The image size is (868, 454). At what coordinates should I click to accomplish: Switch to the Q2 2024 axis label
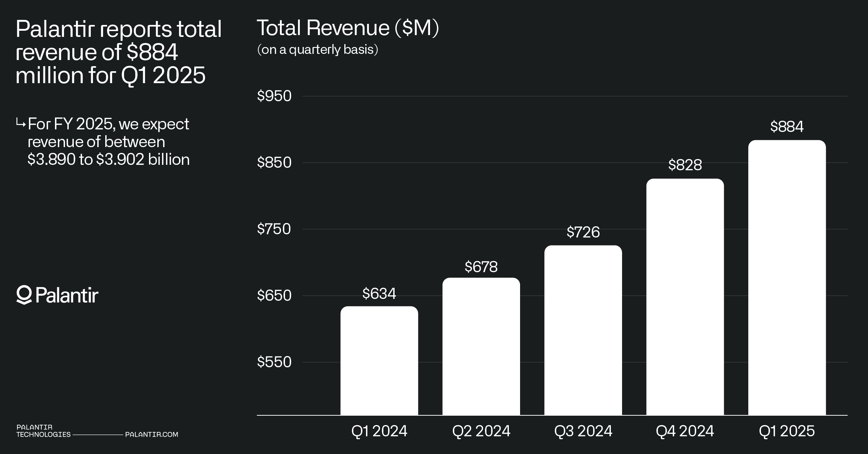coord(481,431)
